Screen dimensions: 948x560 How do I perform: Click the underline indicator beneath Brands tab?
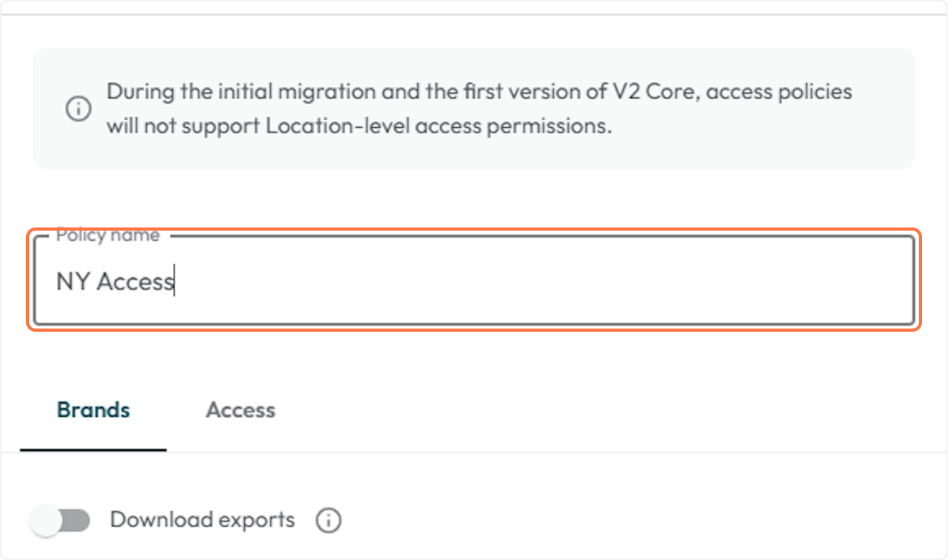point(93,449)
